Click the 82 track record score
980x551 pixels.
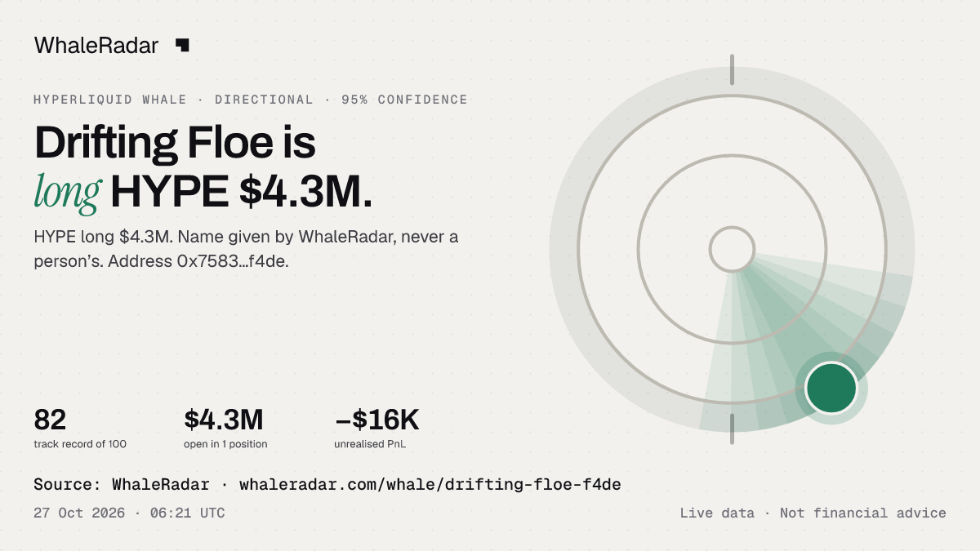(50, 420)
